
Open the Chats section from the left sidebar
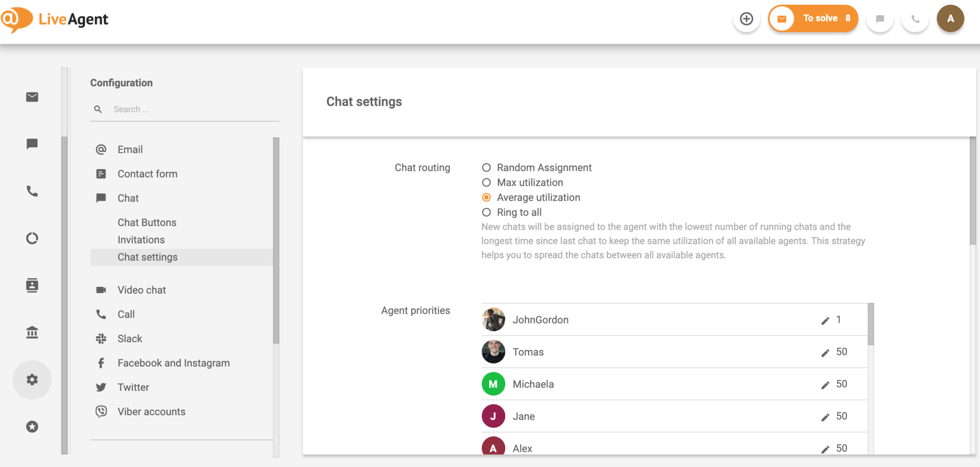tap(32, 144)
